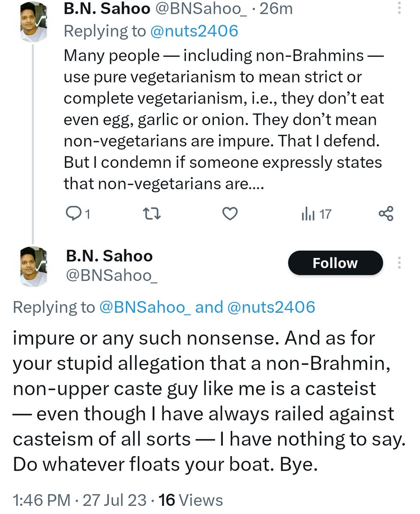Open the tweet starting with "Many people"
420x514 pixels.
point(223,120)
